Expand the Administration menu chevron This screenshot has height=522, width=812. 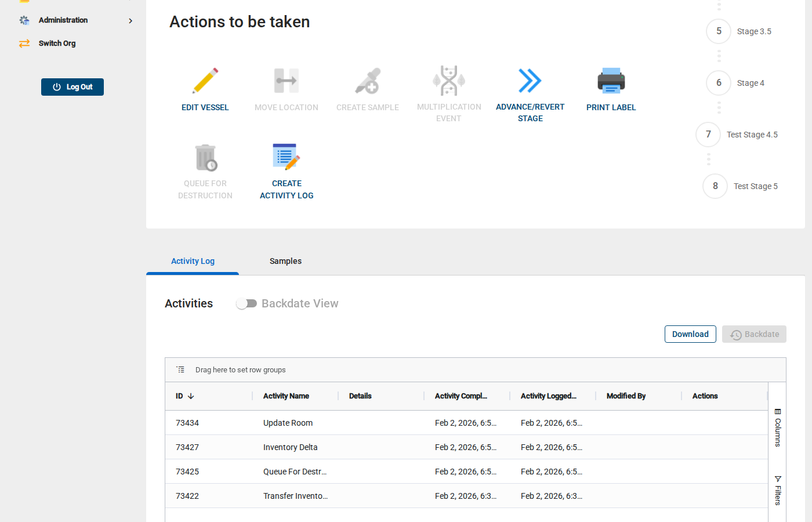click(130, 20)
